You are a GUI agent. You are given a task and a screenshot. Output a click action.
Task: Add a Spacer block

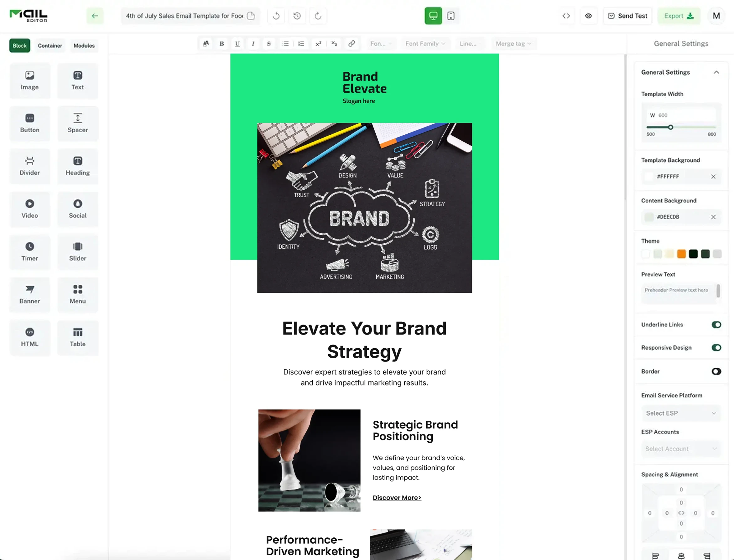click(x=78, y=124)
